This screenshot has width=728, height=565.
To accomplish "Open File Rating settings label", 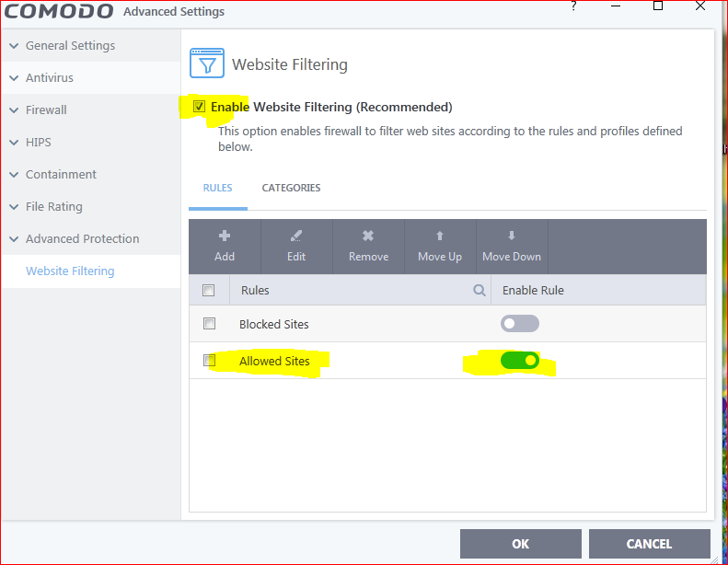I will [54, 207].
